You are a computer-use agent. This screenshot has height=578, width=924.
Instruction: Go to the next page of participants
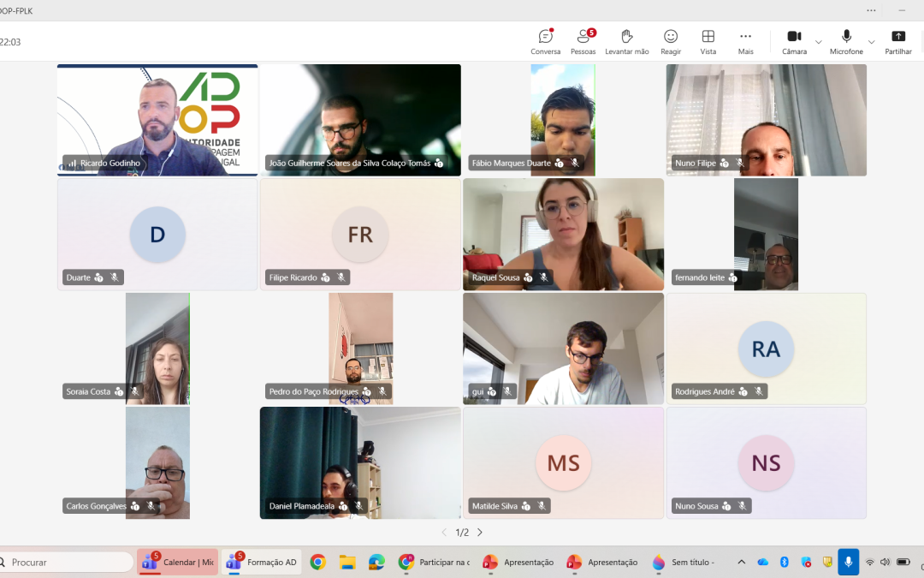click(x=480, y=532)
